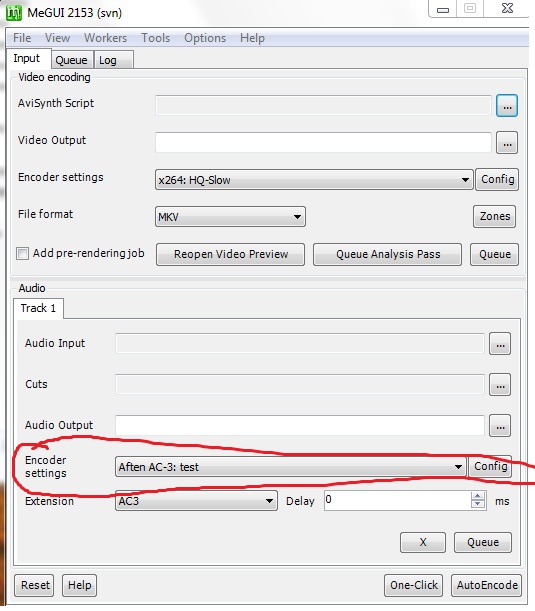Click the Queue Analysis Pass button
The image size is (535, 611).
(x=388, y=254)
